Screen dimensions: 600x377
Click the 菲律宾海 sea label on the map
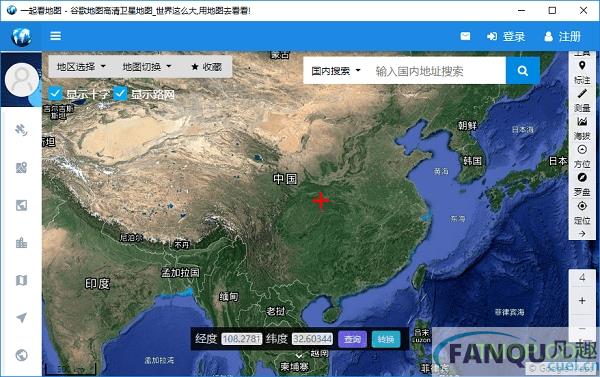(509, 312)
